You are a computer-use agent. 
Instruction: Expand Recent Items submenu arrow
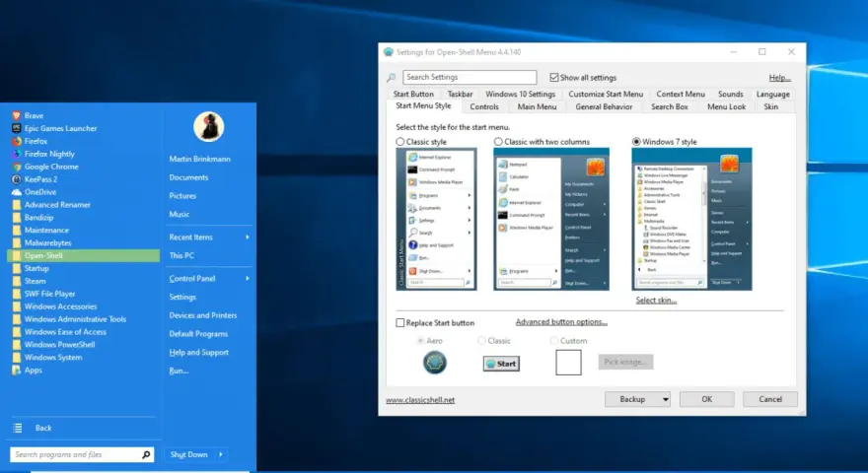click(248, 236)
